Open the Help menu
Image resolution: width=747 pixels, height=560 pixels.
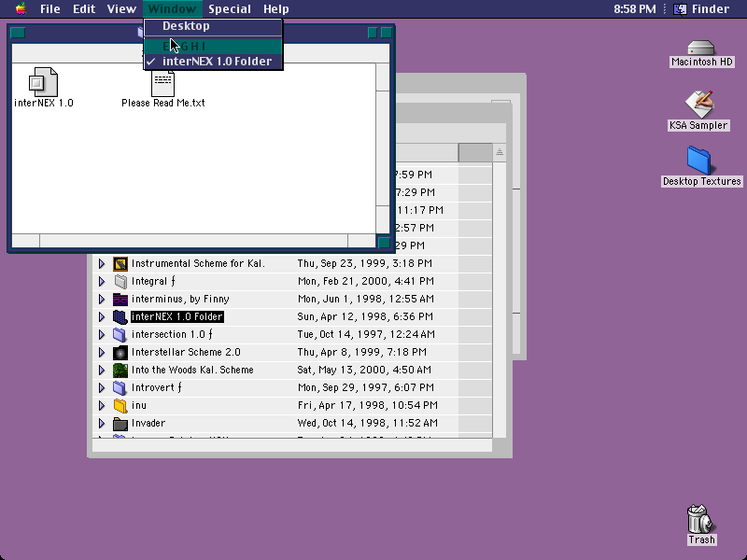tap(275, 9)
